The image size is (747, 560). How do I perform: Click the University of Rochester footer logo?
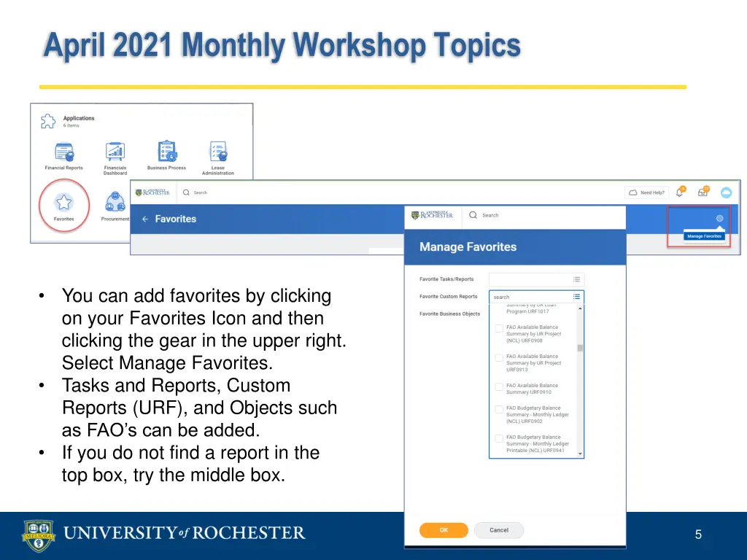click(163, 534)
